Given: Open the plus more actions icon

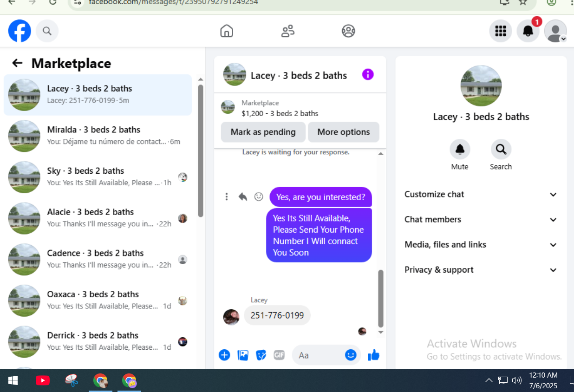Looking at the screenshot, I should point(224,355).
